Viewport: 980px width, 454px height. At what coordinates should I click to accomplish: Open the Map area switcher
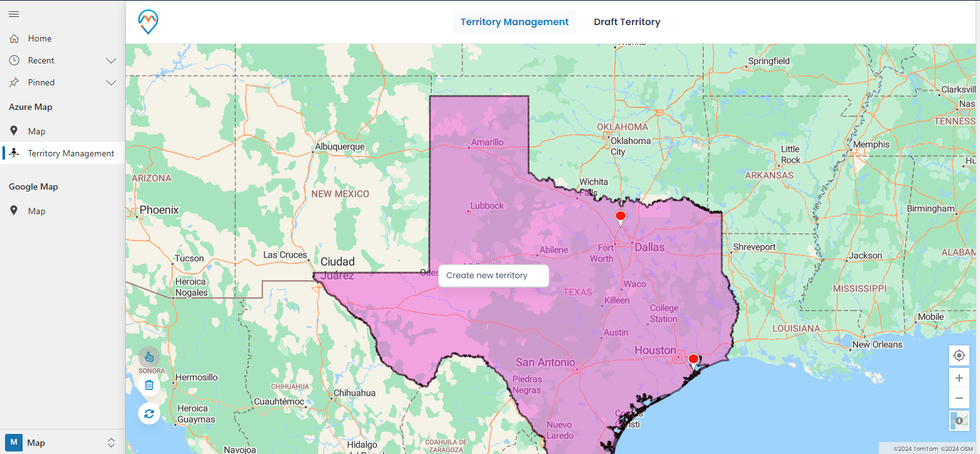point(63,443)
